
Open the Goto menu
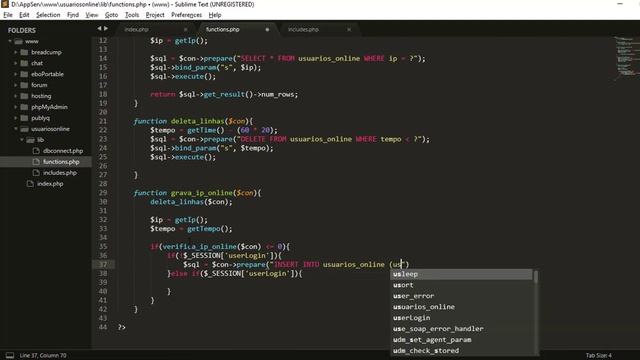[111, 15]
